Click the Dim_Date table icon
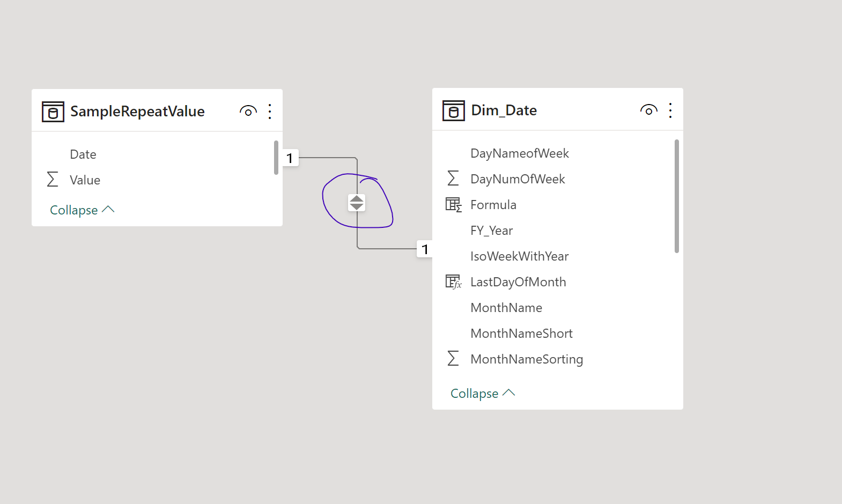Screen dimensions: 842x504 point(454,110)
